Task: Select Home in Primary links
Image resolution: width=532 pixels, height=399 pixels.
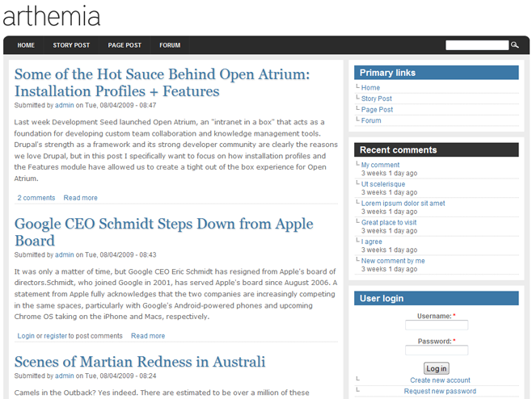Action: 370,87
